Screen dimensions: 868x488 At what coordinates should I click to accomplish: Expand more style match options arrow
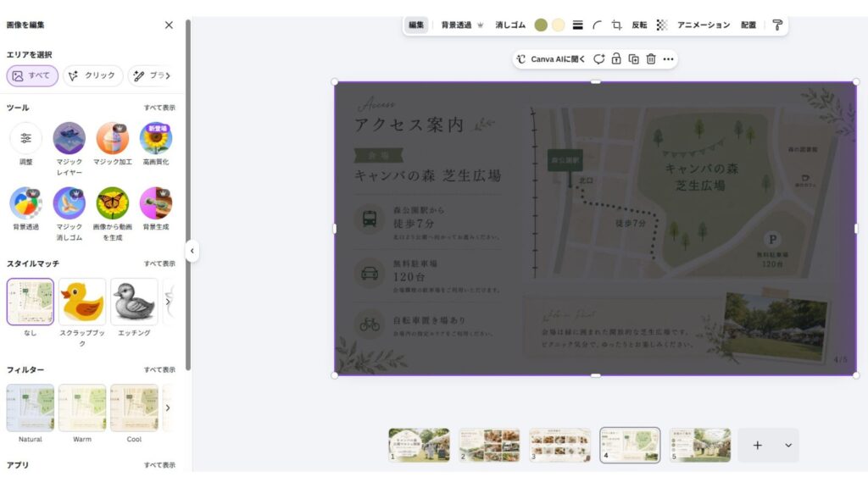168,302
